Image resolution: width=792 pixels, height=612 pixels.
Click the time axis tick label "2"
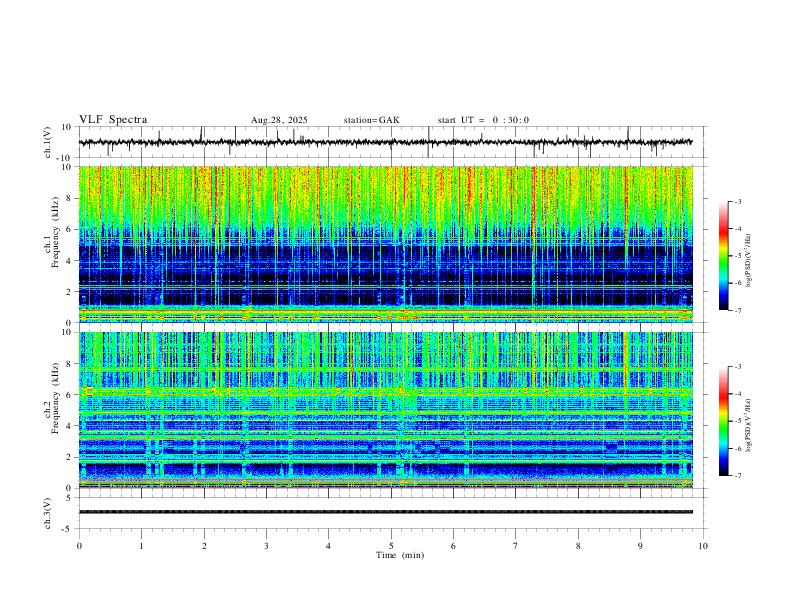click(204, 546)
